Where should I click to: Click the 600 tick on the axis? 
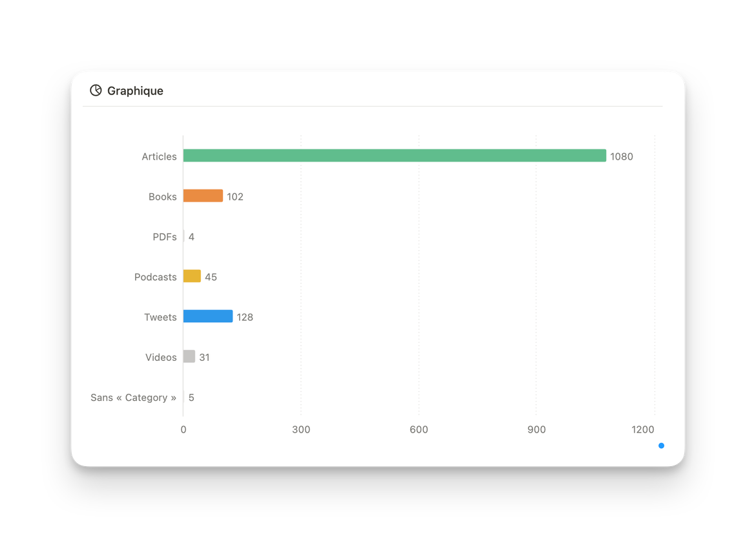click(x=419, y=429)
